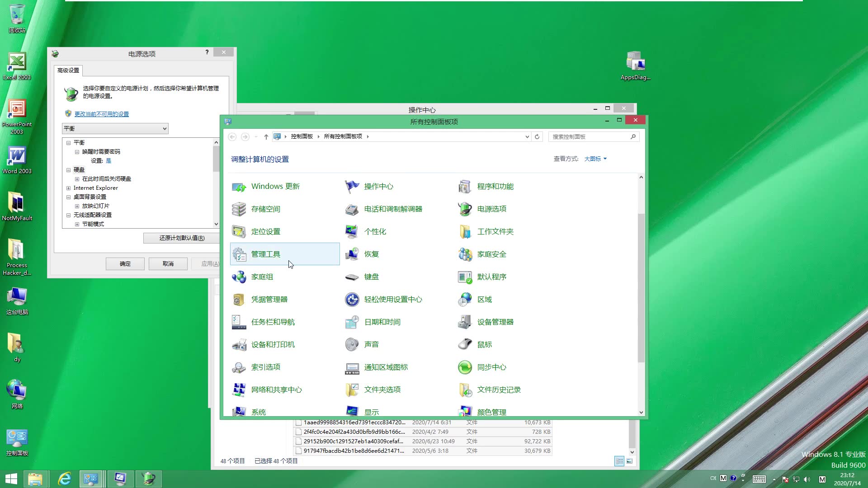868x488 pixels.
Task: Open 鼠标 settings icon
Action: click(484, 344)
